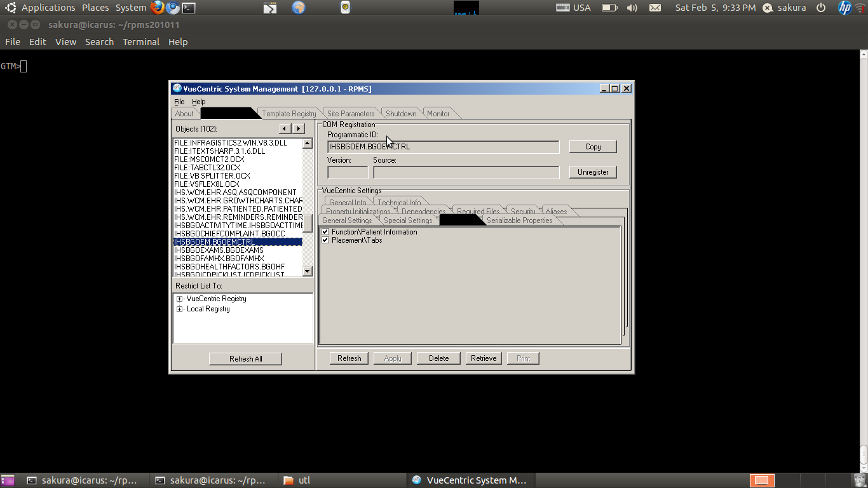Open the volume control icon

pyautogui.click(x=632, y=8)
